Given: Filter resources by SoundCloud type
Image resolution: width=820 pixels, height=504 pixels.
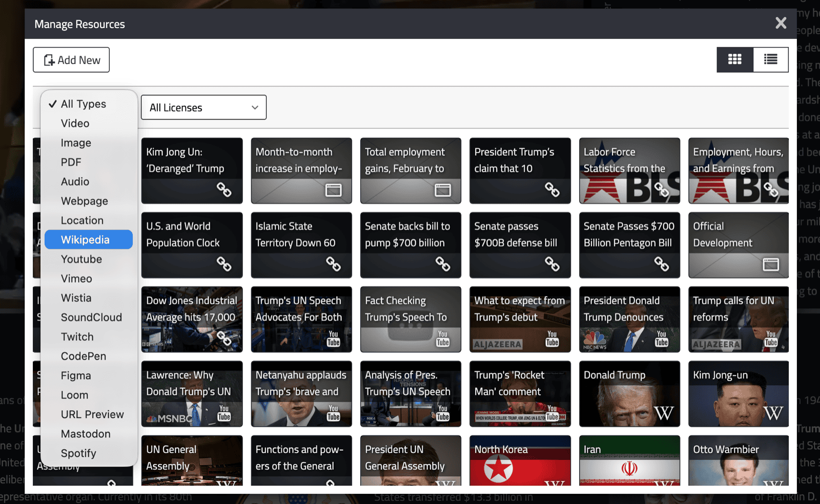Looking at the screenshot, I should pos(91,318).
